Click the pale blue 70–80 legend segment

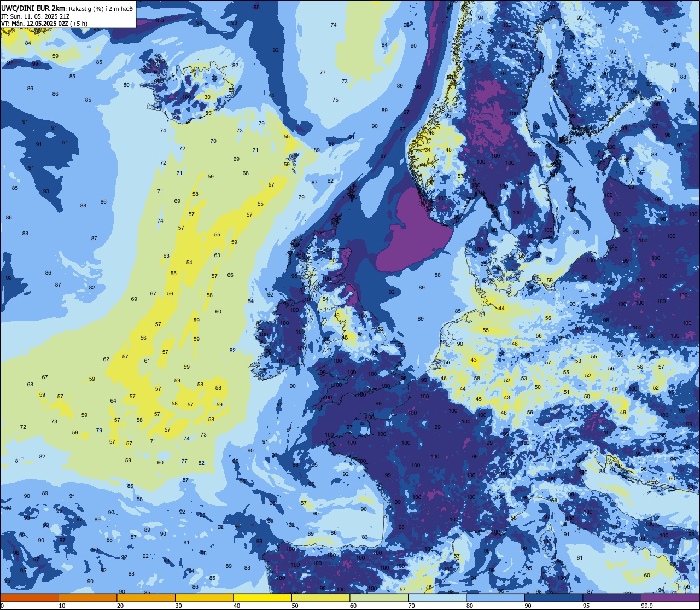pyautogui.click(x=437, y=597)
